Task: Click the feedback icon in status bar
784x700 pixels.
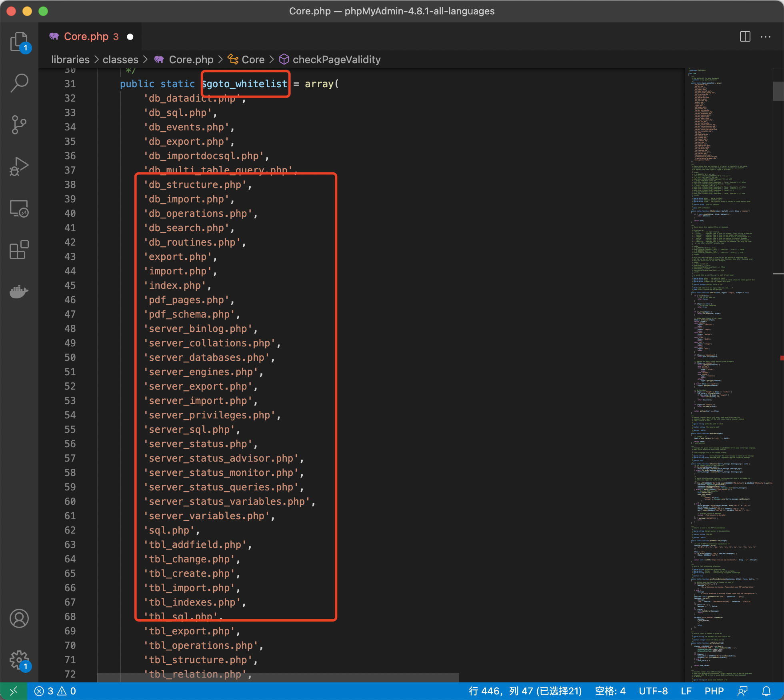Action: (x=743, y=691)
